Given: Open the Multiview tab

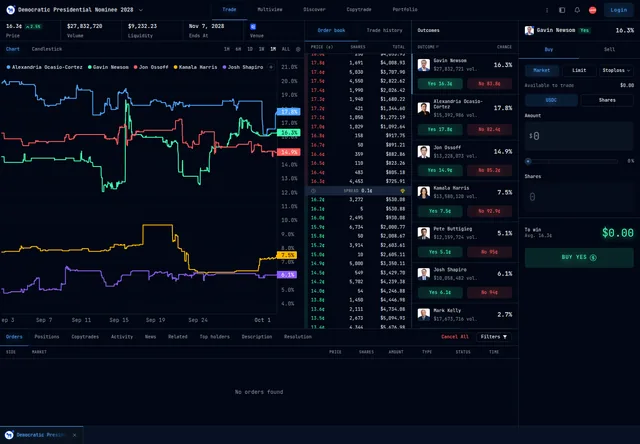Looking at the screenshot, I should (x=270, y=9).
